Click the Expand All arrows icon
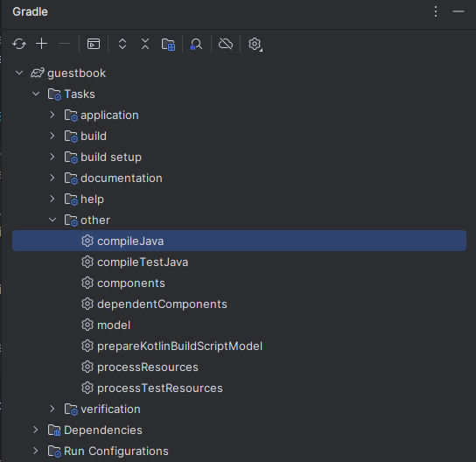Screen dimensions: 476x462 122,44
